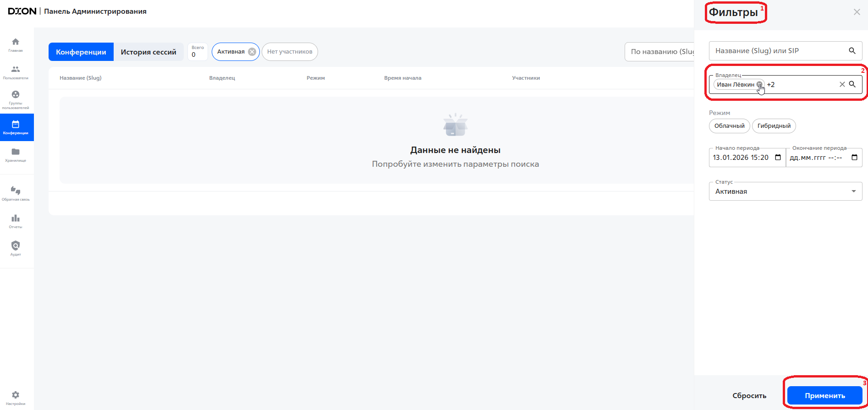The image size is (868, 410).
Task: Select the Конференции tab
Action: pyautogui.click(x=81, y=52)
